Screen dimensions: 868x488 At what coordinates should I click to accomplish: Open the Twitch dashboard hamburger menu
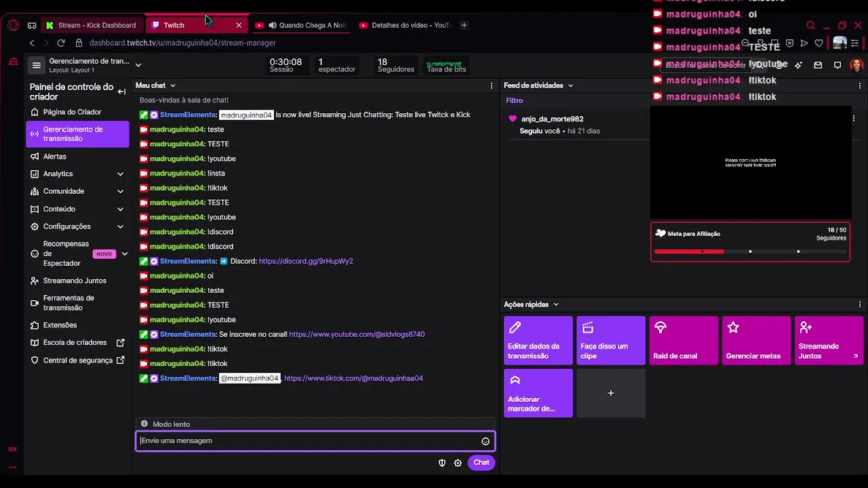tap(37, 65)
